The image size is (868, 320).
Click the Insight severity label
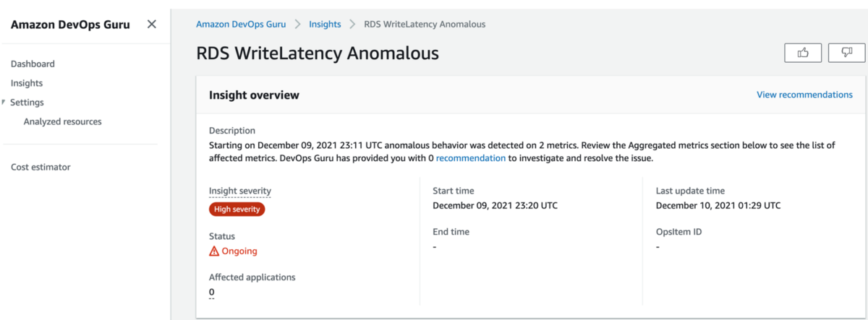click(240, 191)
